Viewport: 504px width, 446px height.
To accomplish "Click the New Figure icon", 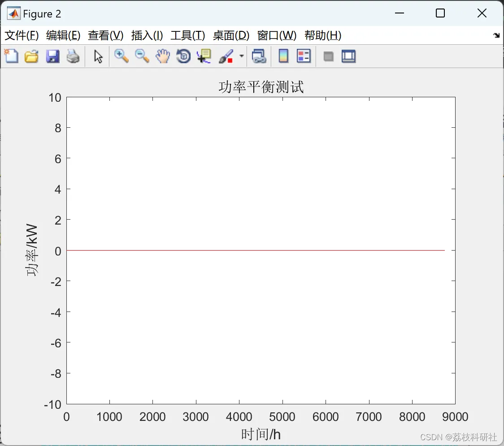I will (11, 56).
